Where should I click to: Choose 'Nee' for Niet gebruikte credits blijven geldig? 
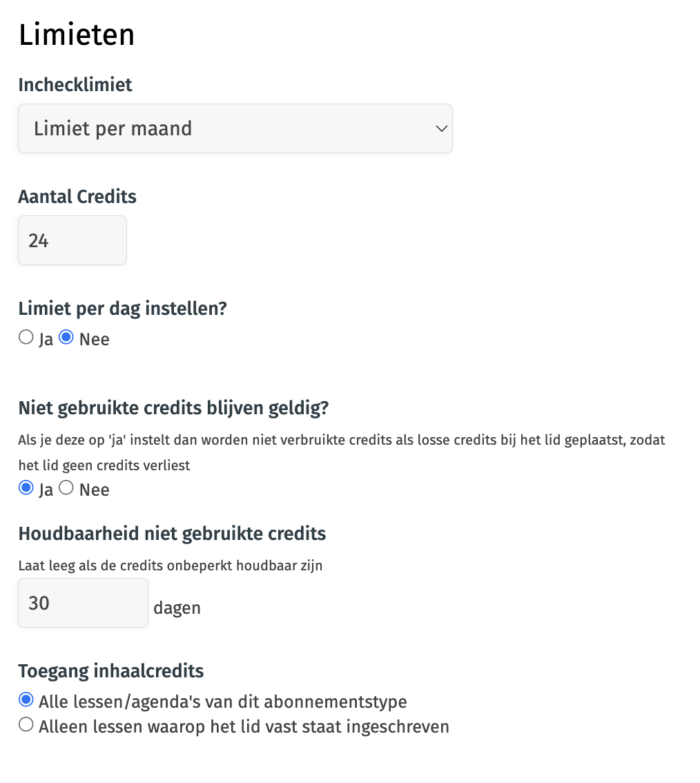66,487
